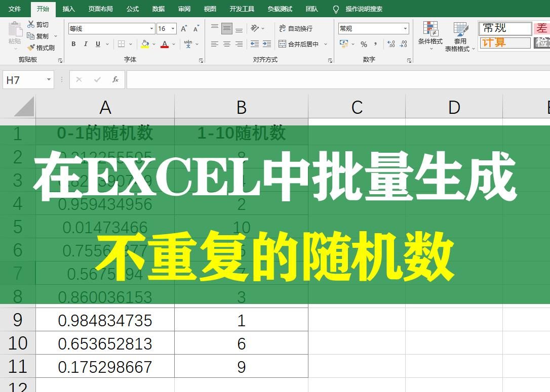Viewport: 550px width, 392px height.
Task: Click Align Right icon
Action: tap(239, 44)
